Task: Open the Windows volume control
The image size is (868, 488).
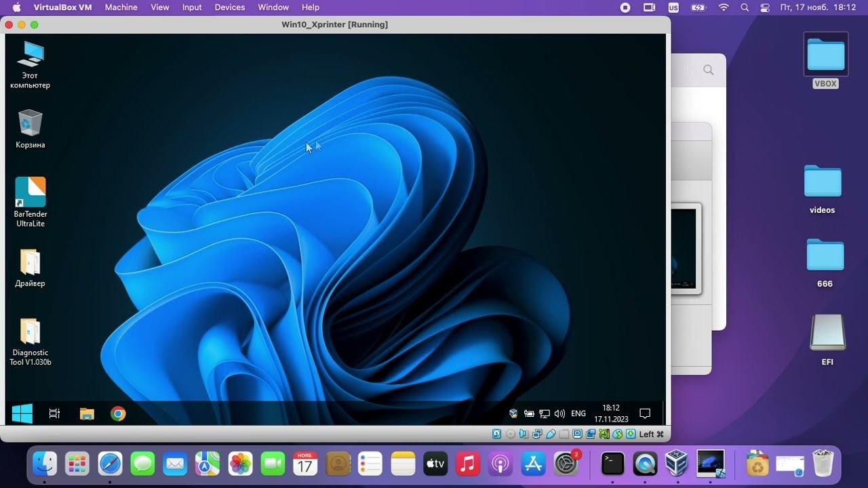Action: (x=559, y=413)
